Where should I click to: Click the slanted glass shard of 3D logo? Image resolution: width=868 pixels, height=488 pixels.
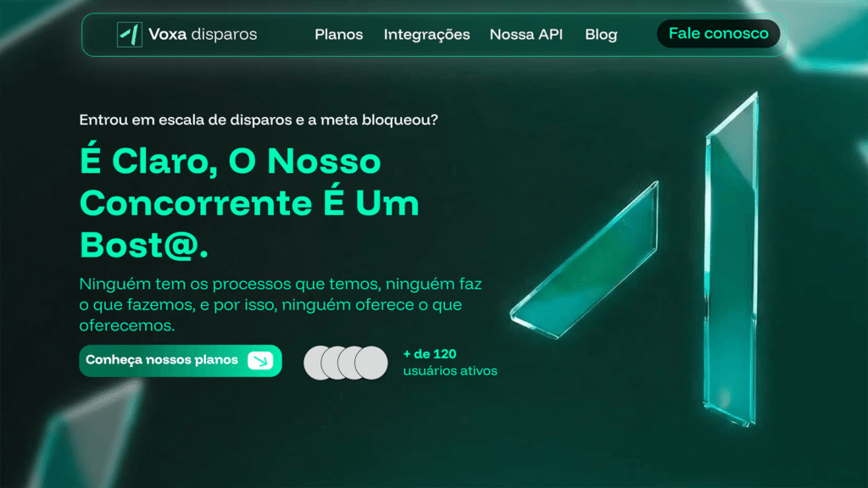585,259
